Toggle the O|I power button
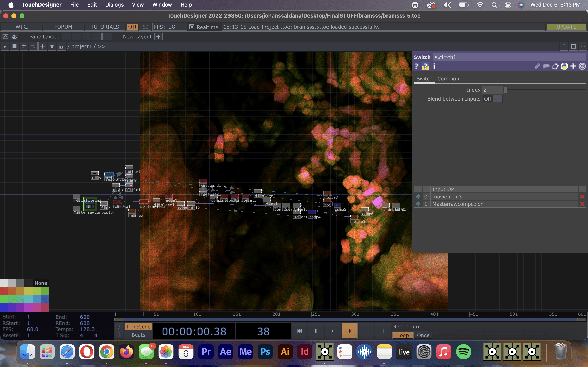588x367 pixels. [x=132, y=27]
